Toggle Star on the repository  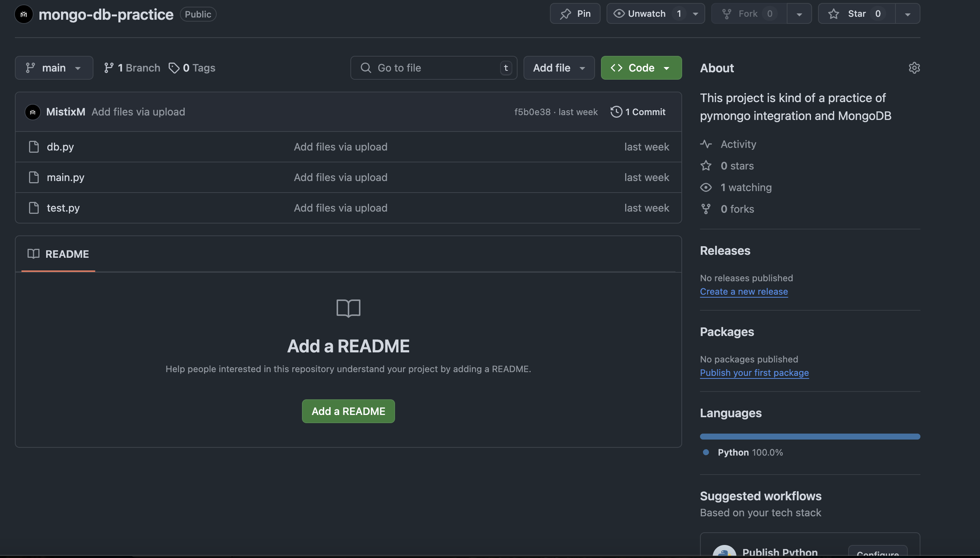tap(856, 14)
